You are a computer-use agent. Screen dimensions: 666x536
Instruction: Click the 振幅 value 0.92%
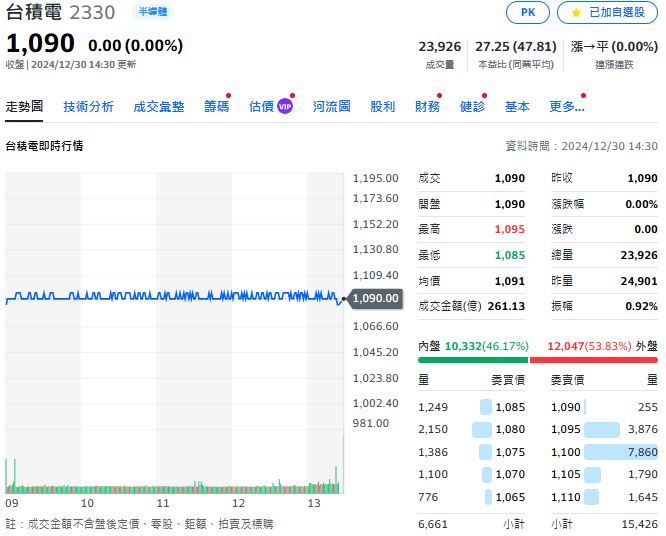point(641,306)
